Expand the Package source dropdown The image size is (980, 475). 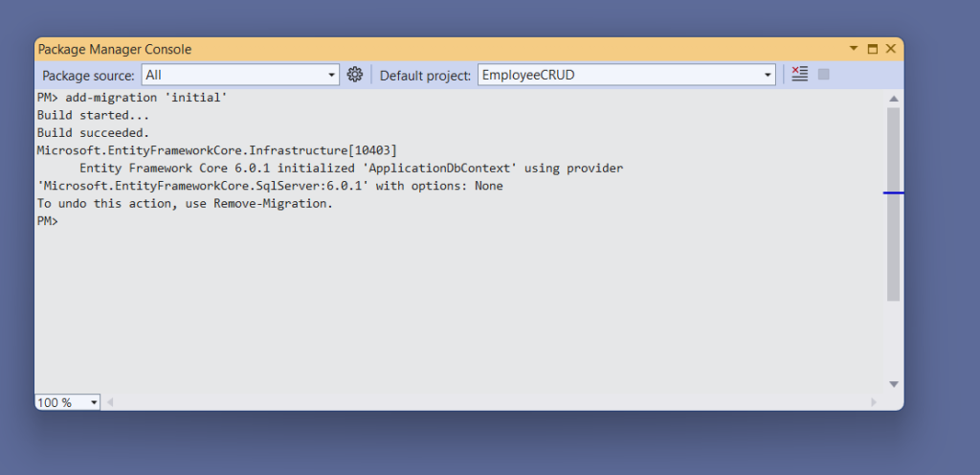[x=332, y=75]
